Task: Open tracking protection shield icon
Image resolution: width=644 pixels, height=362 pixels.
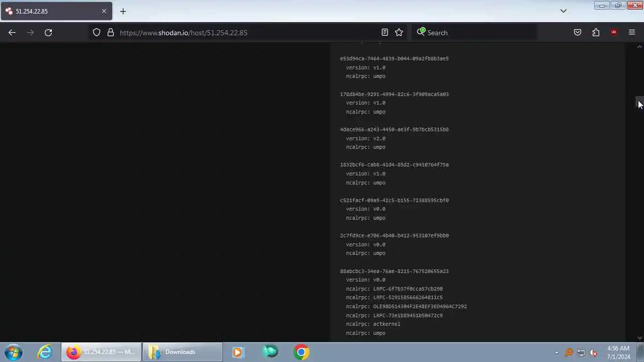Action: pos(97,33)
